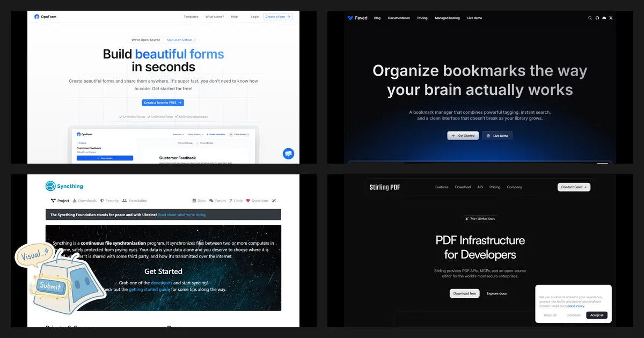Screen dimensions: 644x338
Task: Open Faved Managed hosting
Action: [447, 18]
